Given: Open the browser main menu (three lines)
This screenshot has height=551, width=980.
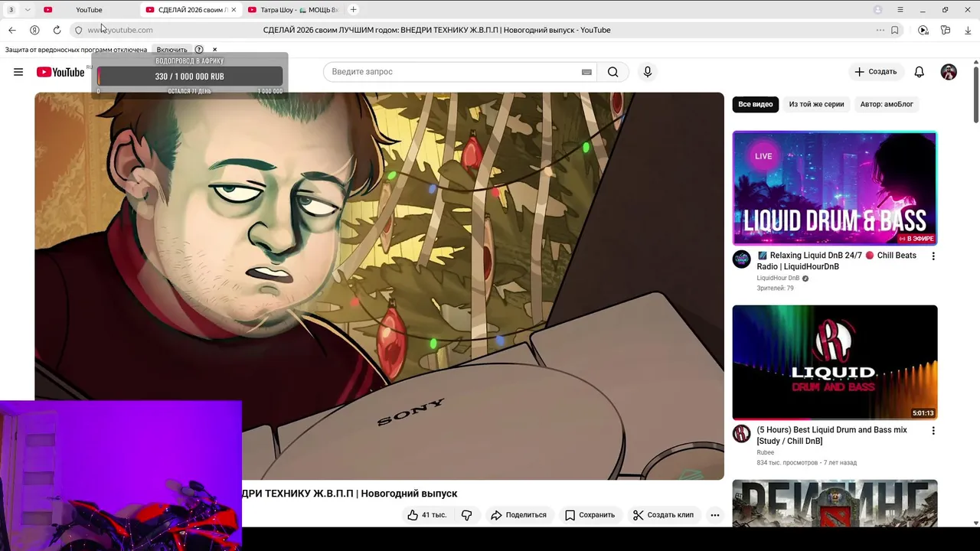Looking at the screenshot, I should pyautogui.click(x=900, y=10).
